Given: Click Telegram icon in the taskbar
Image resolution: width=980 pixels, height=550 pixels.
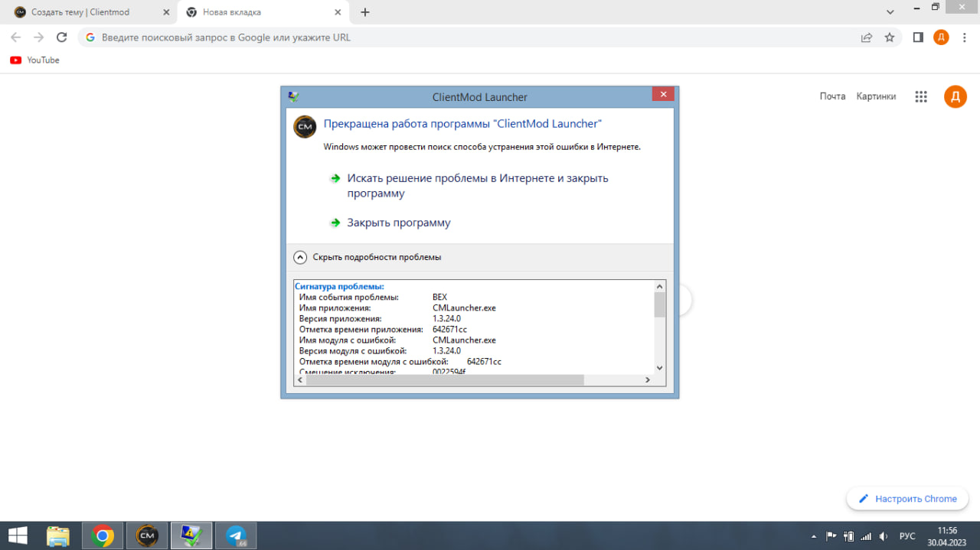Looking at the screenshot, I should click(x=236, y=535).
